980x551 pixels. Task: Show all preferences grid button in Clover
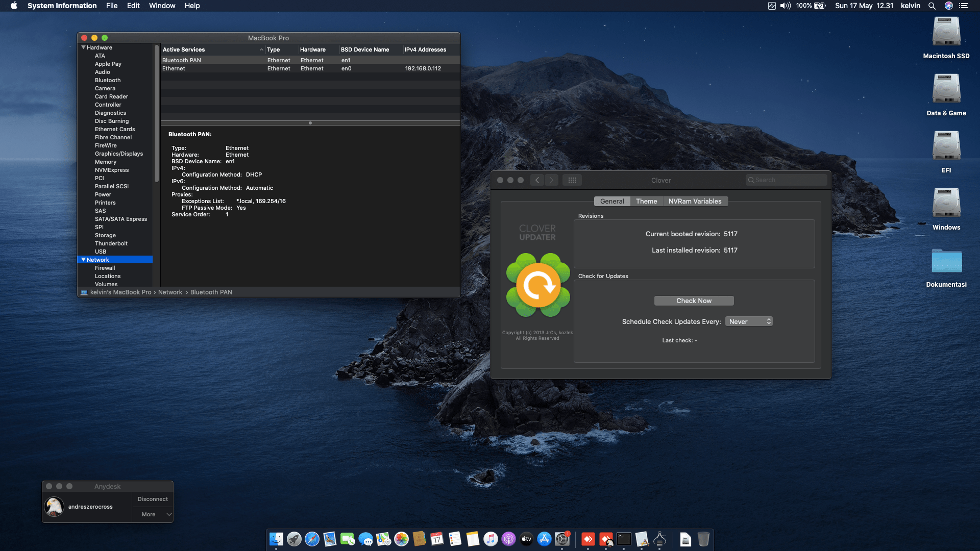coord(572,180)
